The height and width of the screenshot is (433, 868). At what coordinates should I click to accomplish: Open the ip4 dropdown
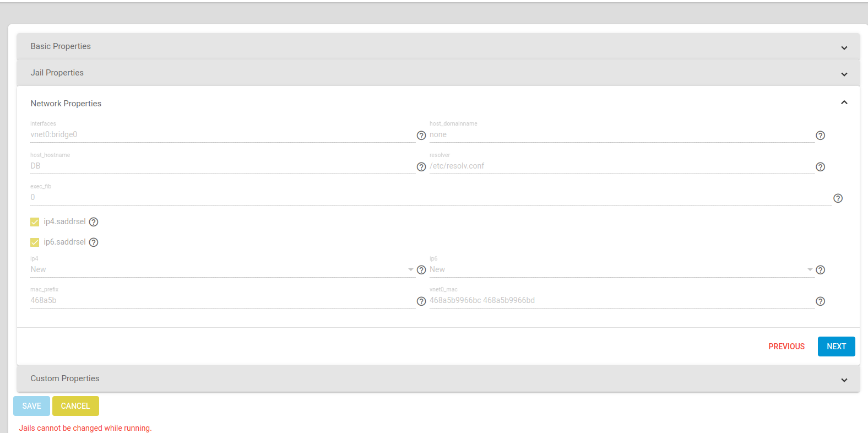(x=222, y=269)
